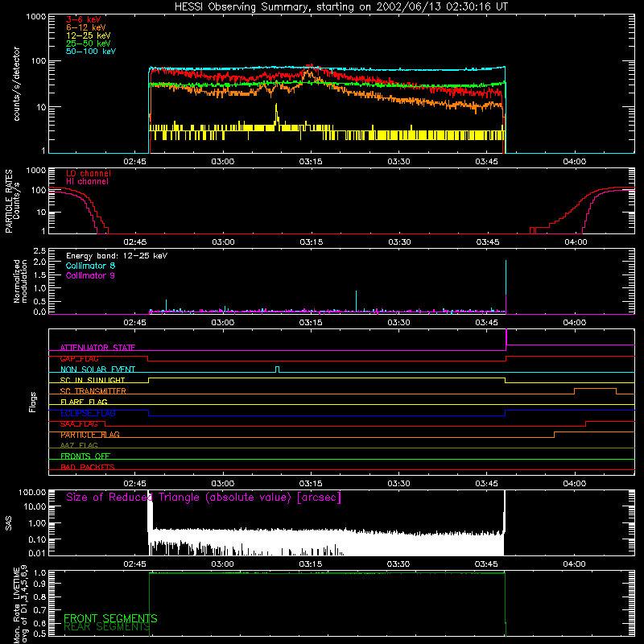This screenshot has height=644, width=644.
Task: Click the '2.5' y-axis value in modulation panel
Action: pos(39,251)
